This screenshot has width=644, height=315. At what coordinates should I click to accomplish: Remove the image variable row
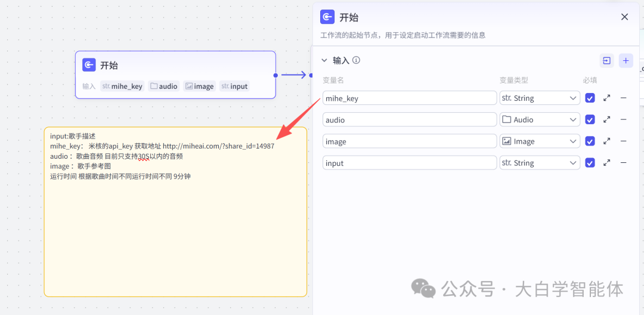(624, 141)
